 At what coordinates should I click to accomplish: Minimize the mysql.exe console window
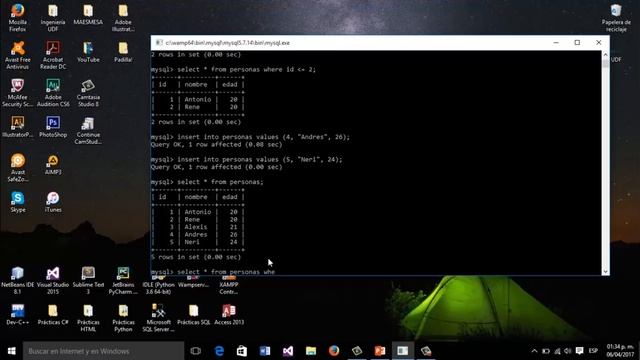tap(556, 42)
